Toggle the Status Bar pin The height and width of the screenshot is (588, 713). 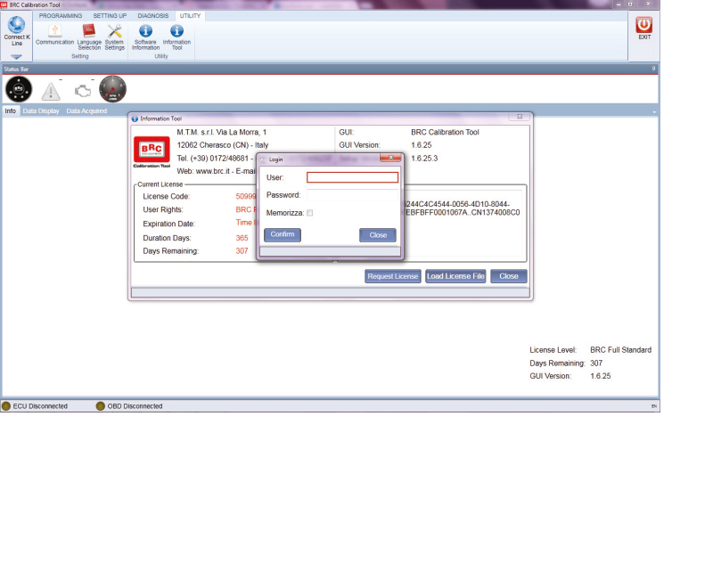pos(653,68)
